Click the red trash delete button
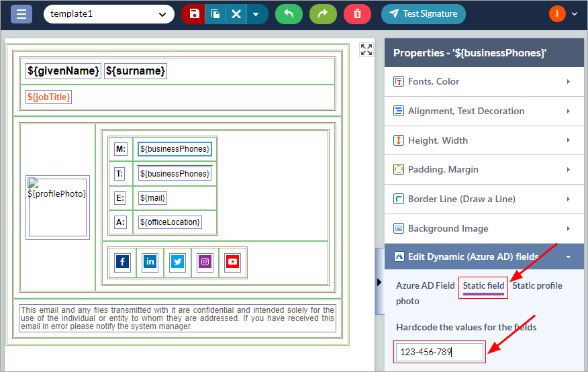The image size is (588, 372). pos(357,14)
